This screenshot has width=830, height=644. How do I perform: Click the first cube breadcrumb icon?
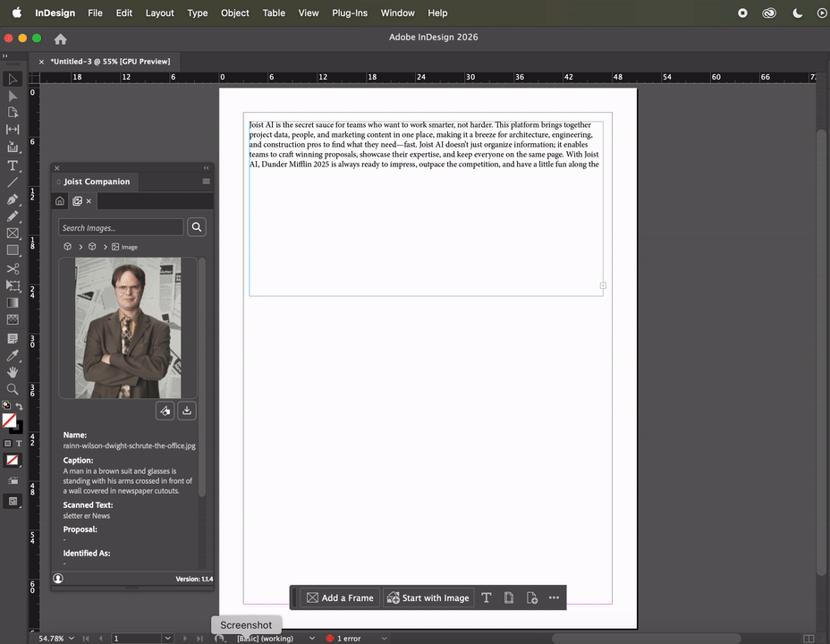coord(67,247)
